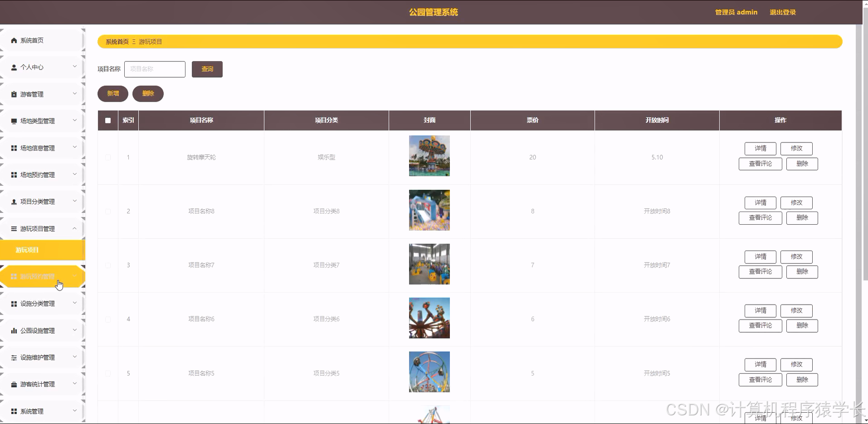Focus the 项目名称 search input field
This screenshot has height=424, width=868.
(x=155, y=69)
